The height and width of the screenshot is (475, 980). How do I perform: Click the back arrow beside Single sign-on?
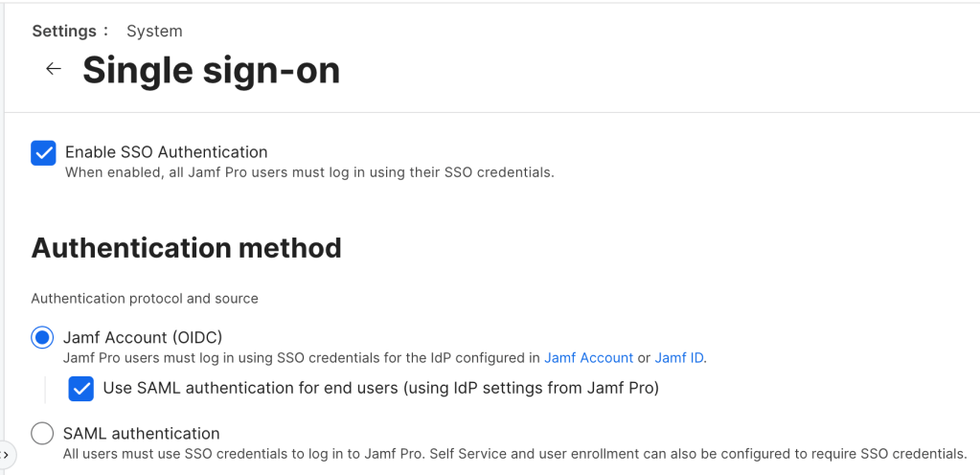[x=54, y=69]
